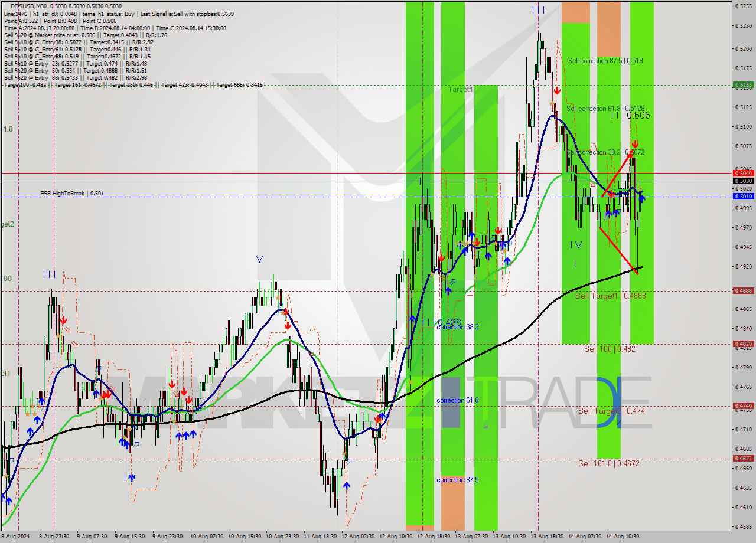This screenshot has height=543, width=756.
Task: Select the blue V wave marker near 10 Aug
Action: click(259, 259)
